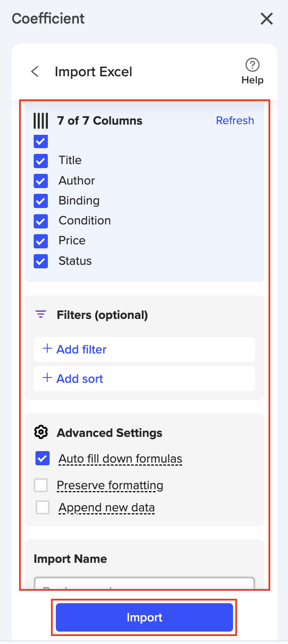Click the plus icon of Add filter
Viewport: 288px width, 644px height.
click(x=47, y=349)
